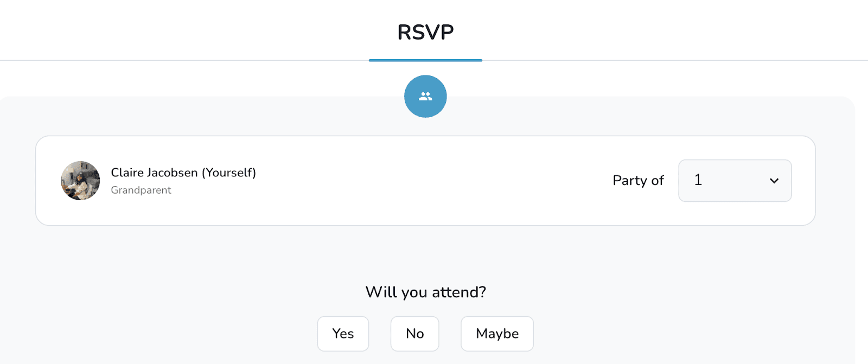868x364 pixels.
Task: Expand the dropdown showing the number 1
Action: 735,181
